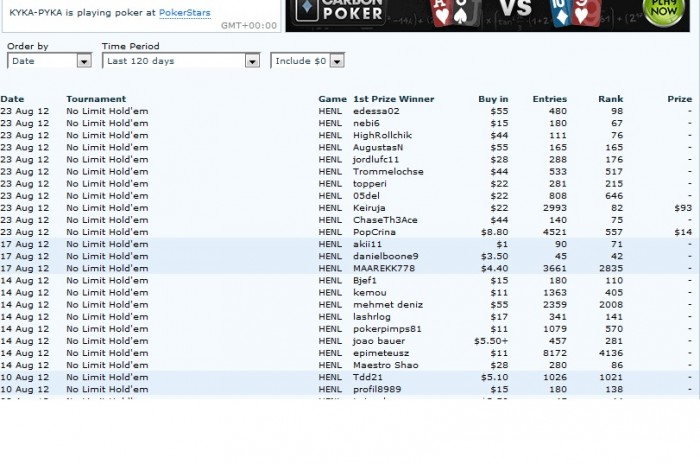The height and width of the screenshot is (464, 700).
Task: Click rank 1021 in Tdd21 row
Action: (x=611, y=376)
